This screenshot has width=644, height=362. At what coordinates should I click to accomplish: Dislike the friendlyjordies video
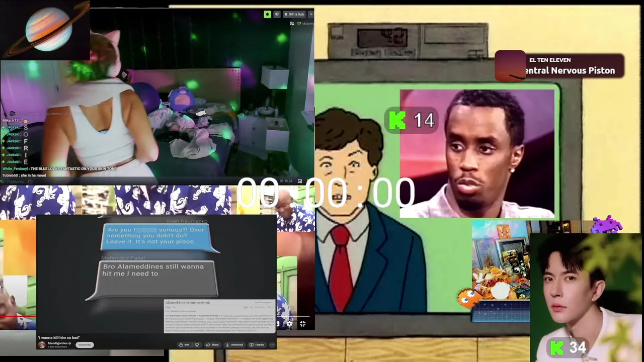point(197,344)
